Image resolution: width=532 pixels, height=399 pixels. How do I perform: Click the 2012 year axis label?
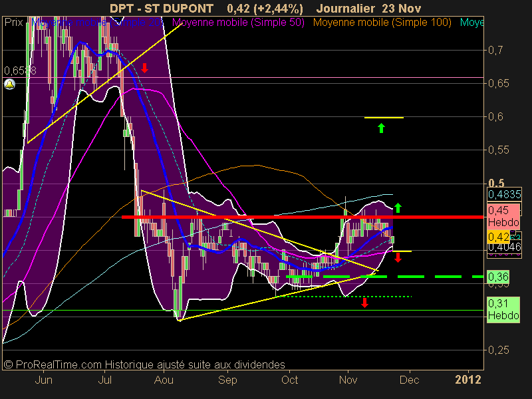coord(468,380)
